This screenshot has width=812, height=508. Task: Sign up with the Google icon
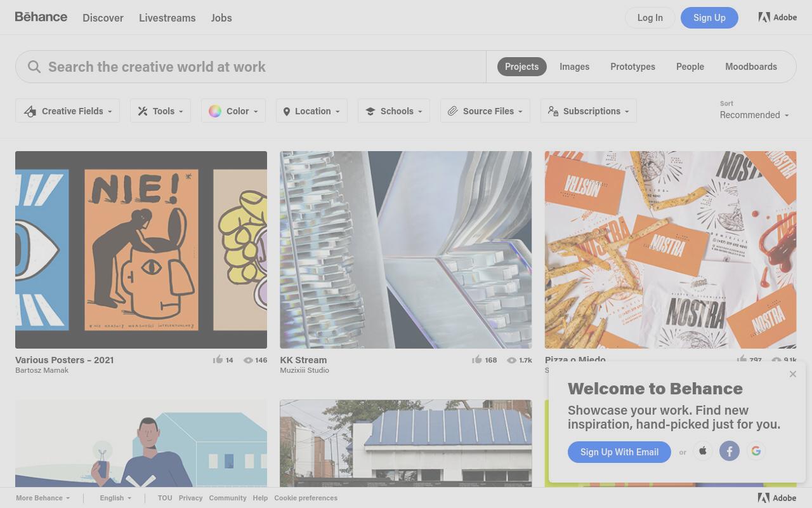click(756, 451)
